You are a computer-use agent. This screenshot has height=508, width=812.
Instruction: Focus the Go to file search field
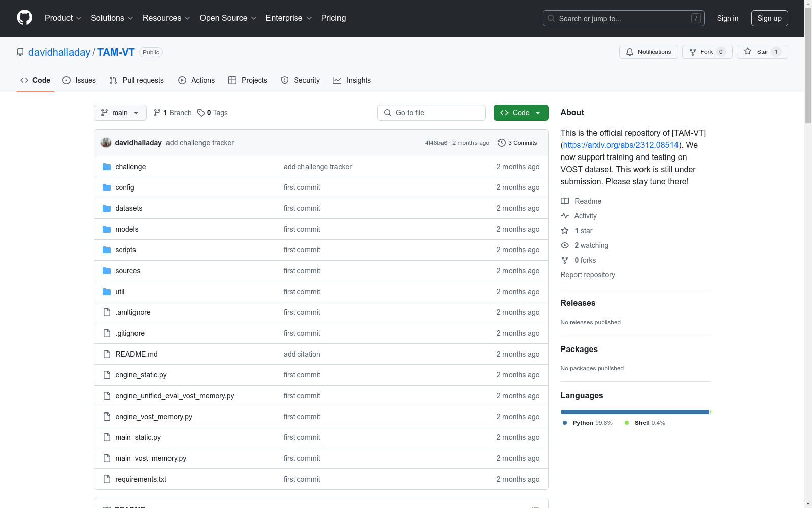[x=431, y=113]
